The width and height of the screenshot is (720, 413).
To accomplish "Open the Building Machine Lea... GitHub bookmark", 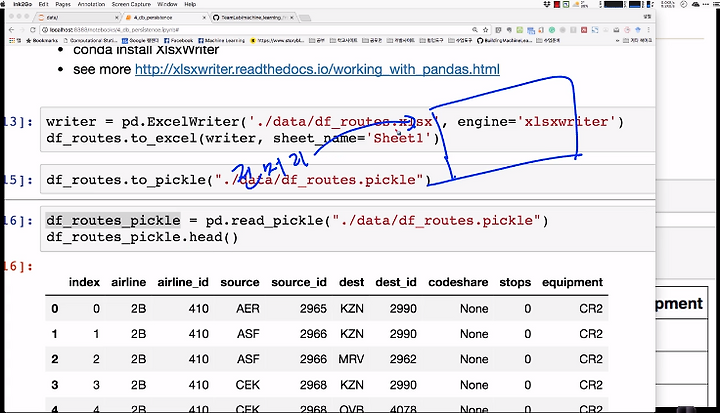I will coord(504,40).
